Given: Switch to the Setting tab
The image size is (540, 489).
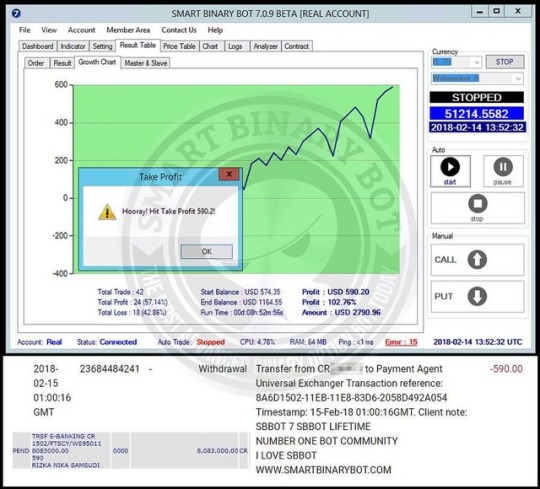Looking at the screenshot, I should [x=103, y=46].
